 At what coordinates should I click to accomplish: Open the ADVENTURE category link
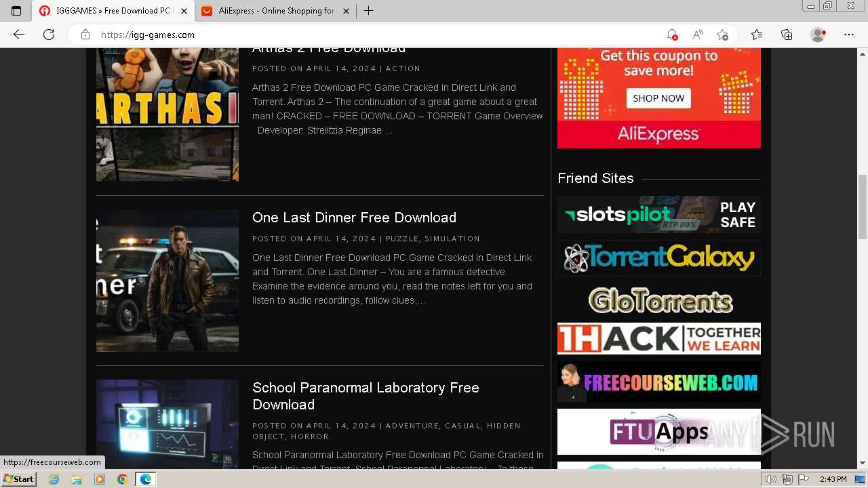412,426
